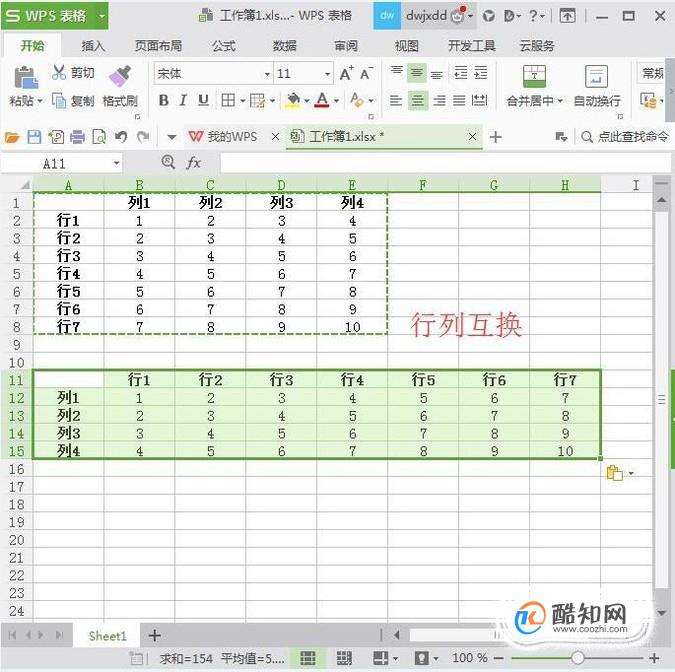This screenshot has height=672, width=675.
Task: Expand the Merge and Center dropdown arrow
Action: pos(560,101)
